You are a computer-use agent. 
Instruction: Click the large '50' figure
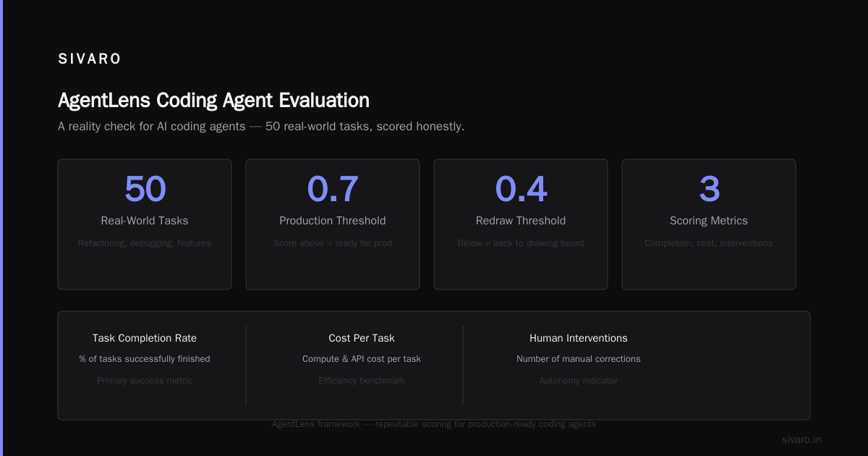[145, 189]
